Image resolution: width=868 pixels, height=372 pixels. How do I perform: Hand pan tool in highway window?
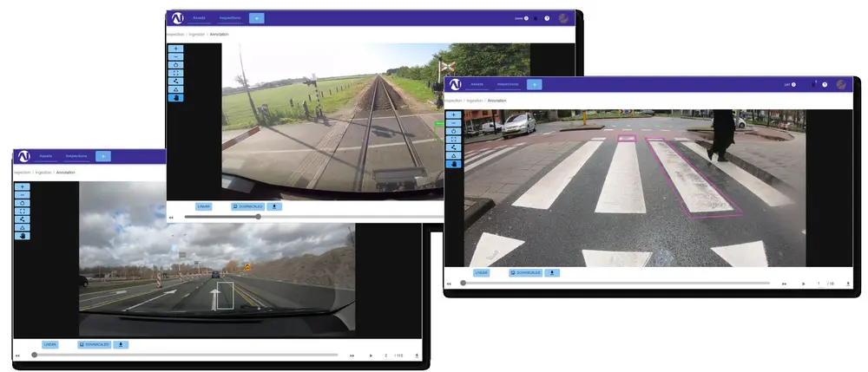point(23,236)
